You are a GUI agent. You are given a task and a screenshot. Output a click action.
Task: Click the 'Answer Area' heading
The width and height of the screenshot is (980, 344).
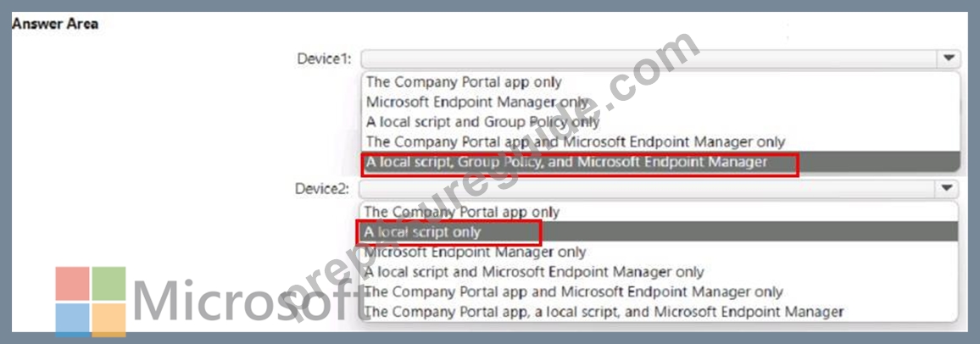55,25
